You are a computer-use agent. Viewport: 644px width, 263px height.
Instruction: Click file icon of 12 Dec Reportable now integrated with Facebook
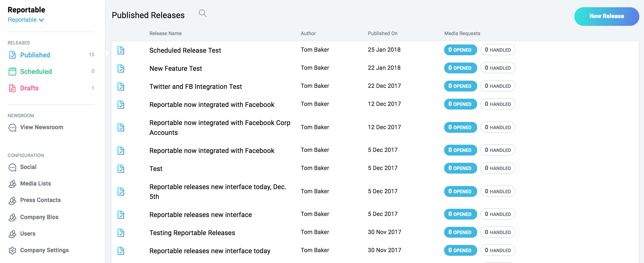tap(121, 105)
